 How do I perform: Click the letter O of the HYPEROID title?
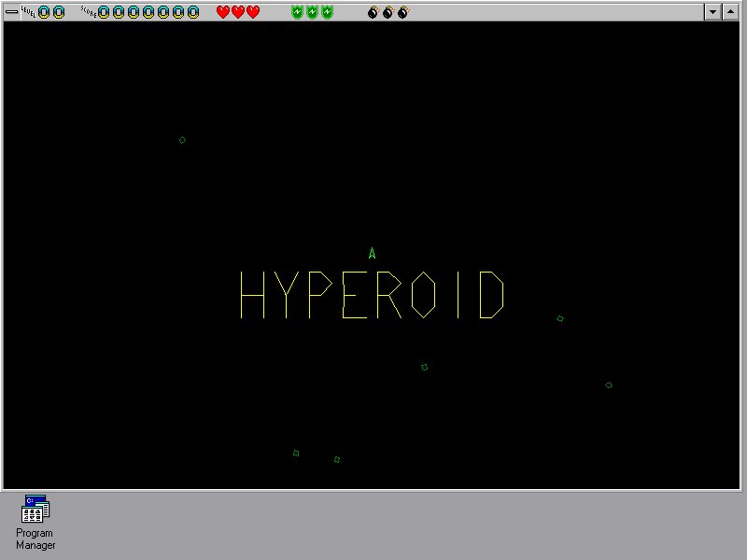(423, 295)
